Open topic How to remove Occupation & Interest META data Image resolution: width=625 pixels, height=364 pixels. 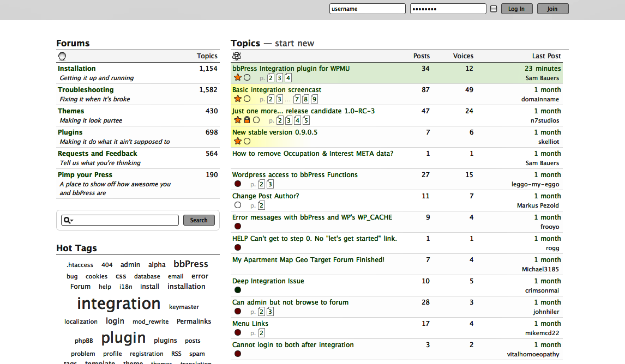tap(313, 154)
